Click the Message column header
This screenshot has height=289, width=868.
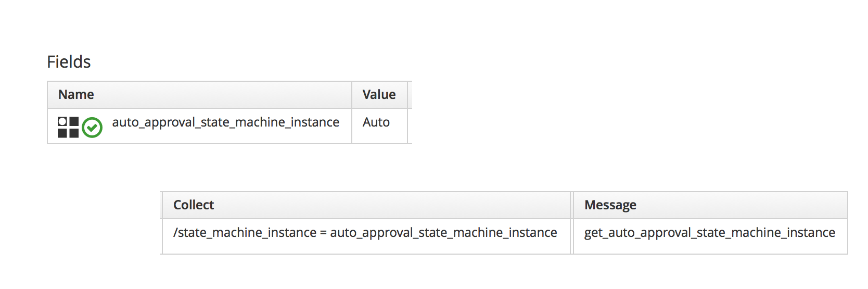[610, 205]
